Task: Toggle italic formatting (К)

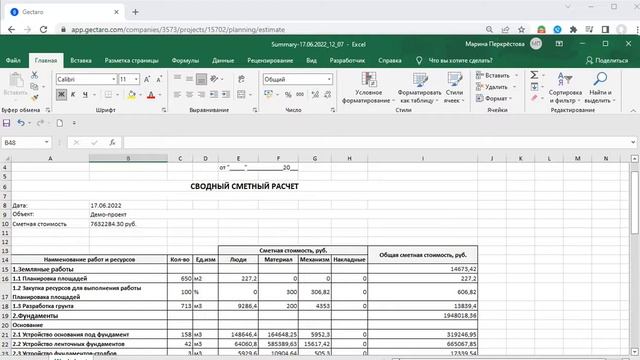Action: point(73,95)
